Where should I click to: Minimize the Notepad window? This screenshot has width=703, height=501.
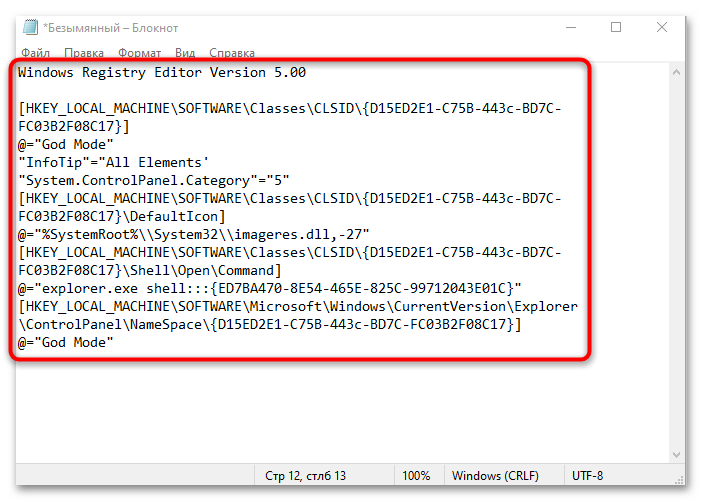click(x=571, y=27)
